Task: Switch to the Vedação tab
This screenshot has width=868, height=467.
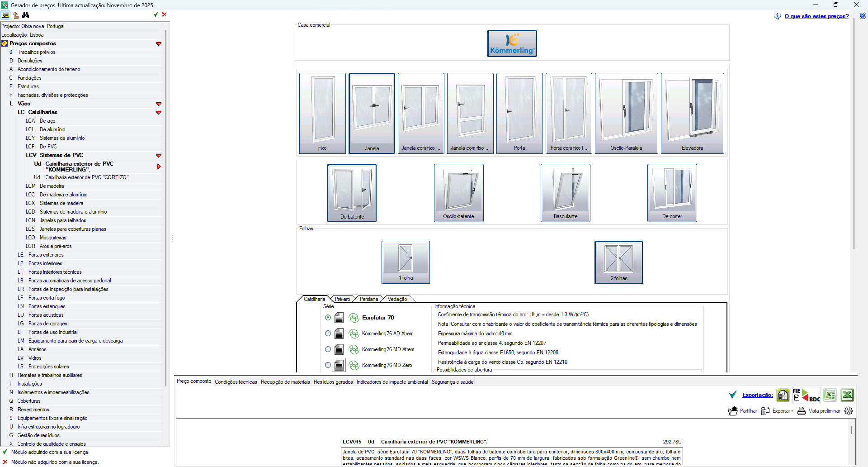Action: pyautogui.click(x=397, y=299)
